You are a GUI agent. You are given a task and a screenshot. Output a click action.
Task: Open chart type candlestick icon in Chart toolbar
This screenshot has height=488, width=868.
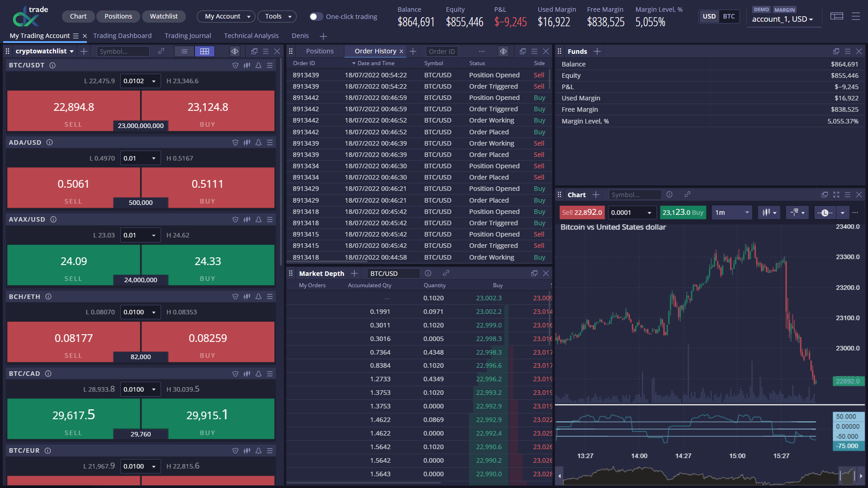pos(768,213)
